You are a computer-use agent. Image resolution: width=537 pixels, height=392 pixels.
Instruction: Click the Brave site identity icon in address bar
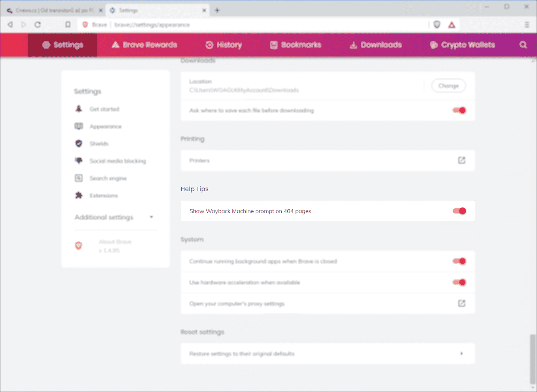(x=85, y=25)
